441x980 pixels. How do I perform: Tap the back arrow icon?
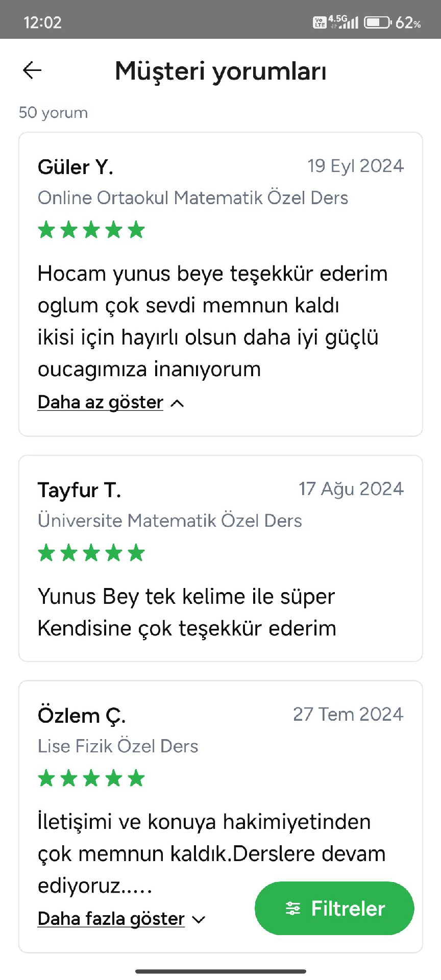[x=32, y=70]
